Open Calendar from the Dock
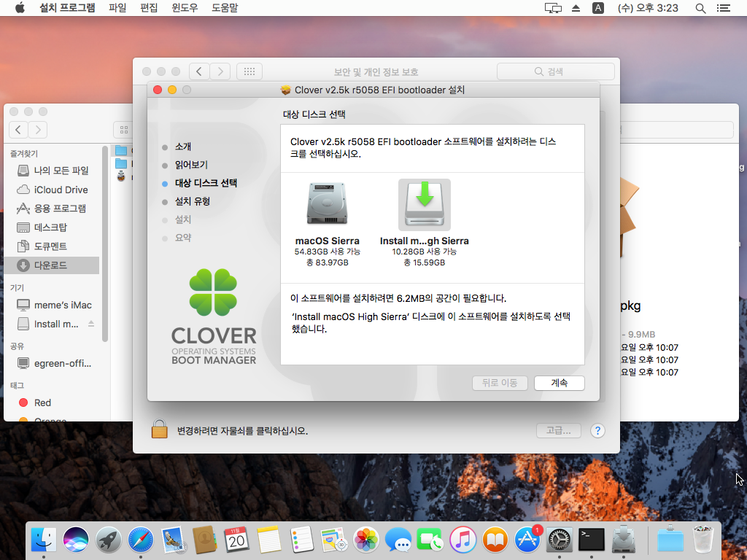 (237, 540)
